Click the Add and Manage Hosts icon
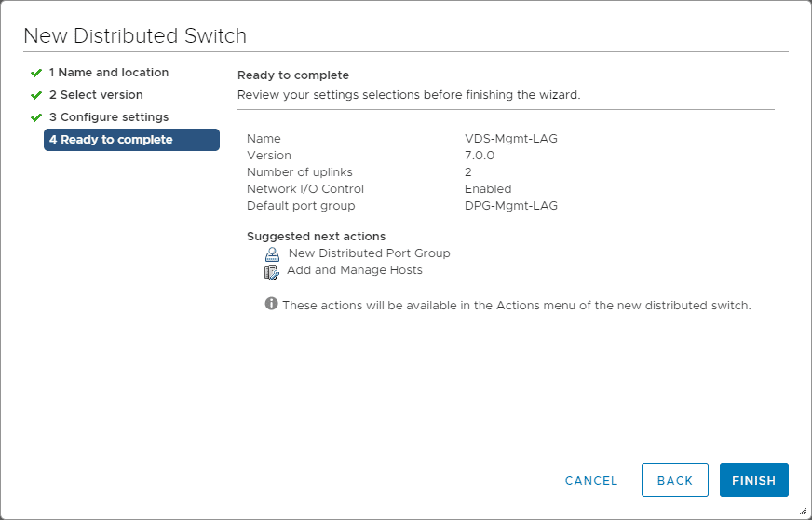This screenshot has height=520, width=812. click(272, 271)
